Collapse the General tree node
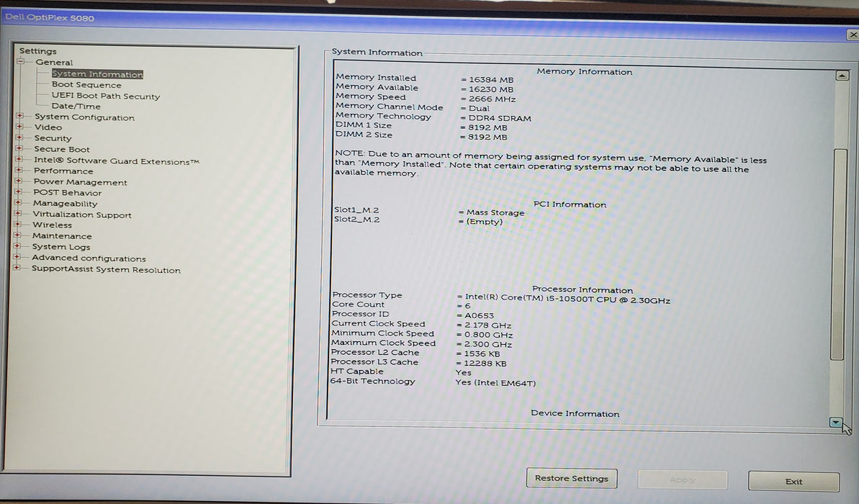The image size is (859, 504). coord(21,61)
